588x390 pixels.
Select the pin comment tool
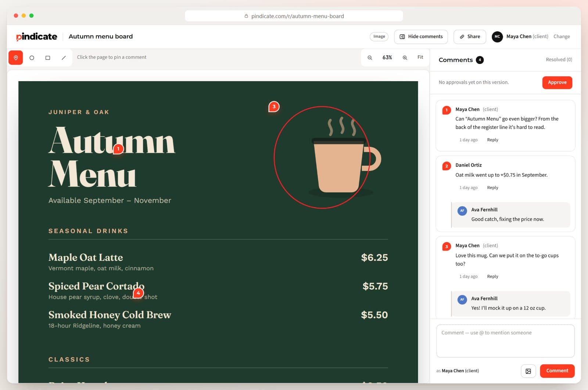coord(16,58)
